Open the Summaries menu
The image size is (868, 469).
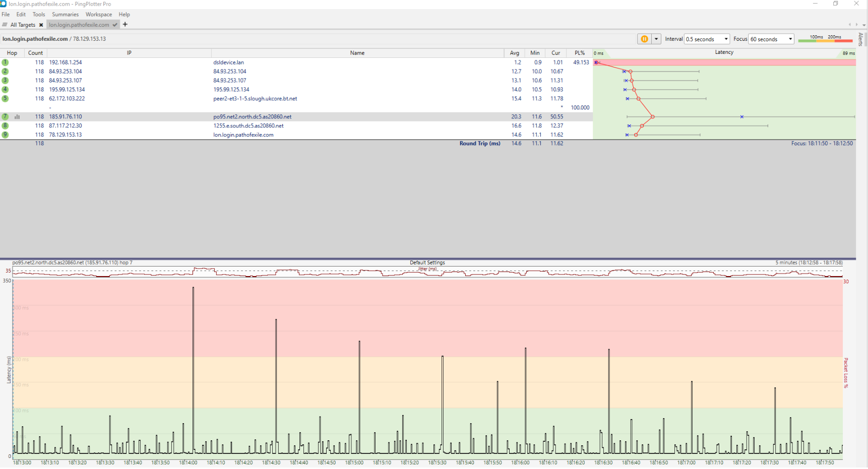pyautogui.click(x=66, y=15)
